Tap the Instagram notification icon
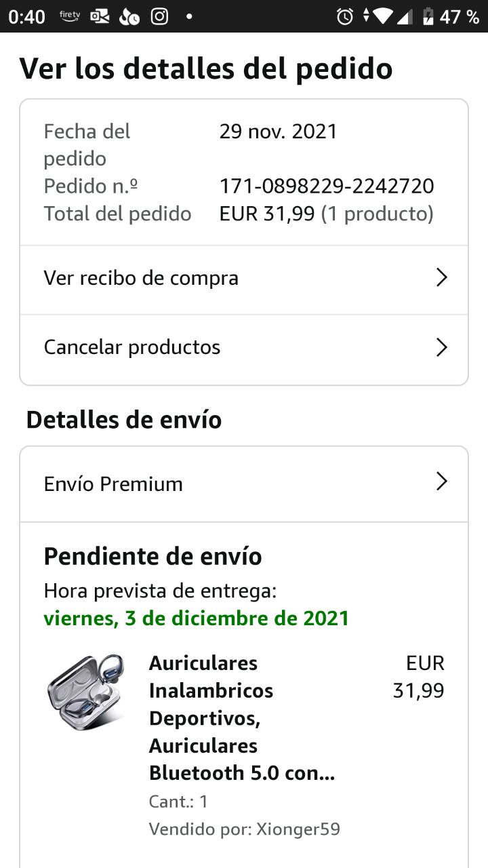 point(159,16)
